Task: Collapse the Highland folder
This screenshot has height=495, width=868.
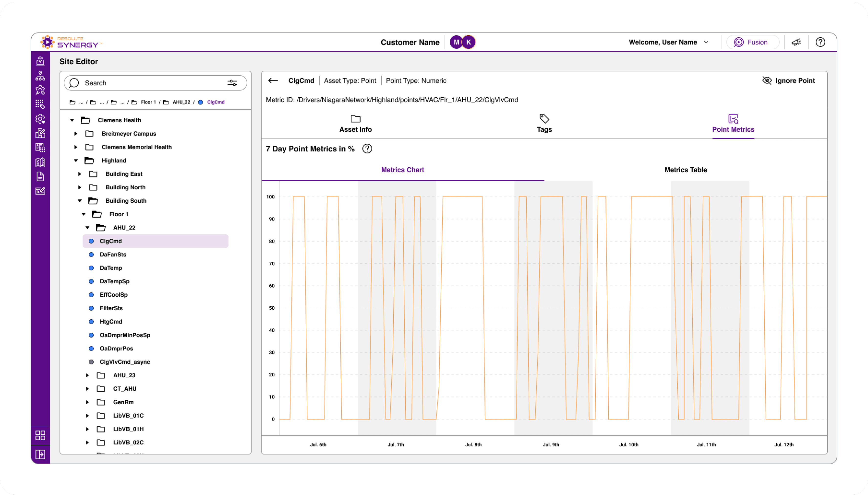Action: [76, 160]
